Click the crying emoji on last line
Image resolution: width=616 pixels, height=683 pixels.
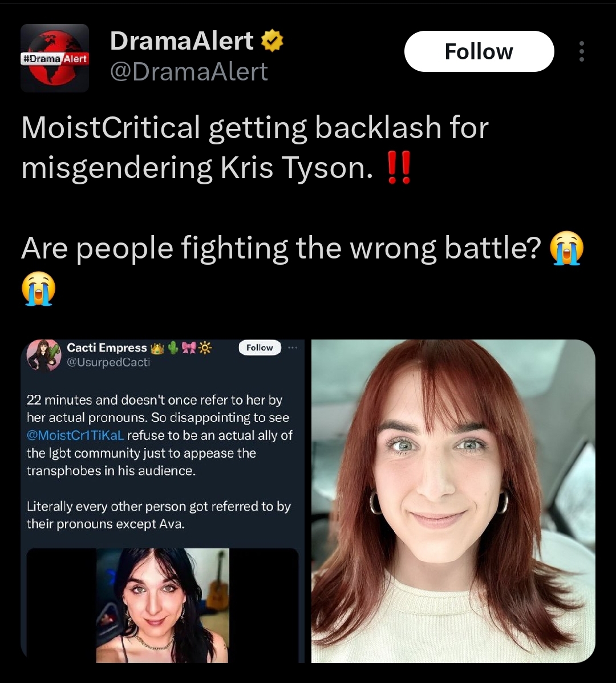pyautogui.click(x=38, y=288)
